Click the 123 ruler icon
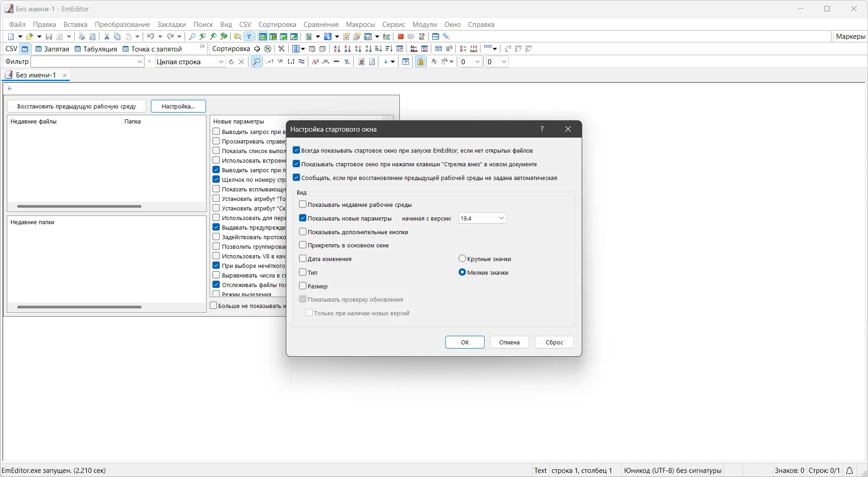The width and height of the screenshot is (868, 477). 474,49
